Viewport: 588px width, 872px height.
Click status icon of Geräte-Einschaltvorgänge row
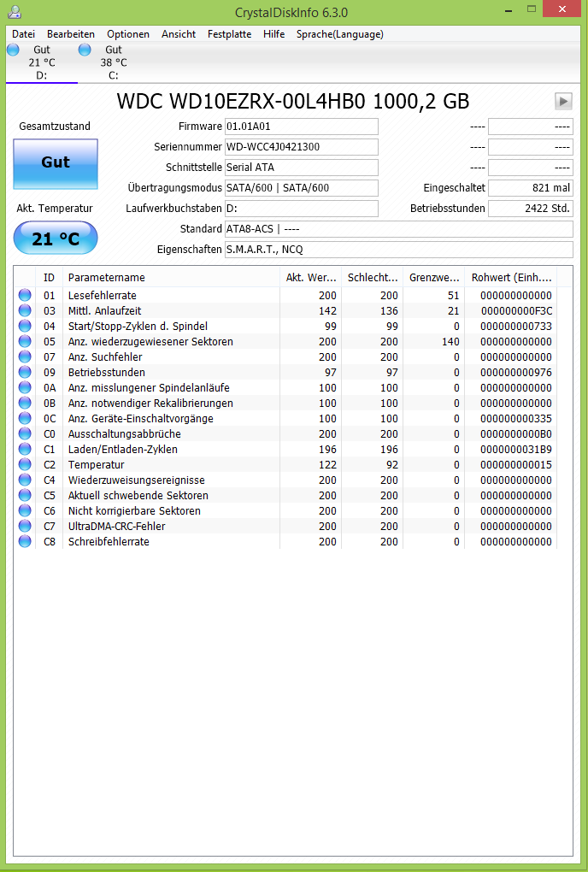point(25,418)
